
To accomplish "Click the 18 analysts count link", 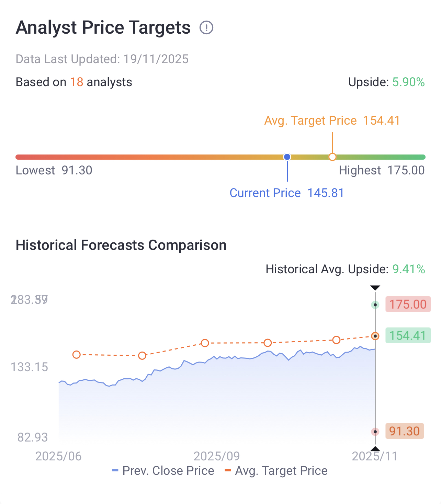I will pos(77,82).
